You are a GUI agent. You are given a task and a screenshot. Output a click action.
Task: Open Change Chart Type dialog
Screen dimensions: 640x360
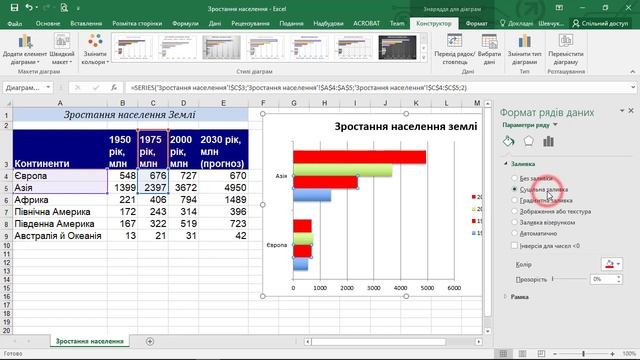coord(524,49)
